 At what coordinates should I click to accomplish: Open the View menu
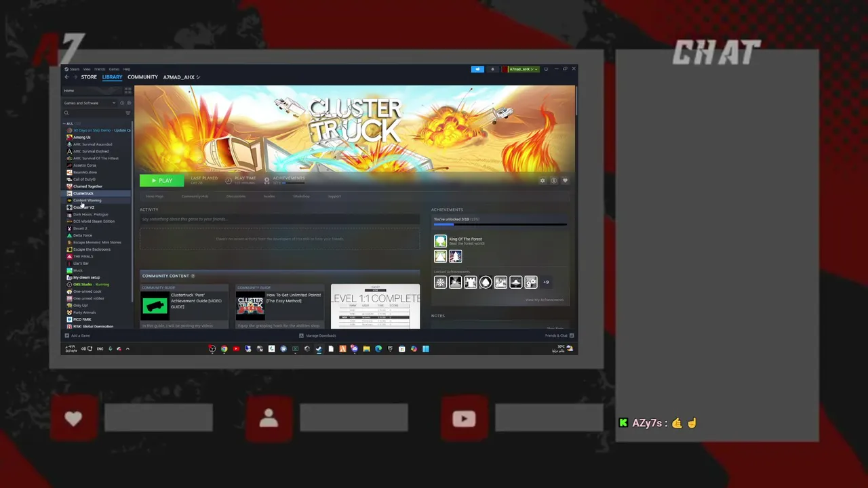(x=87, y=69)
